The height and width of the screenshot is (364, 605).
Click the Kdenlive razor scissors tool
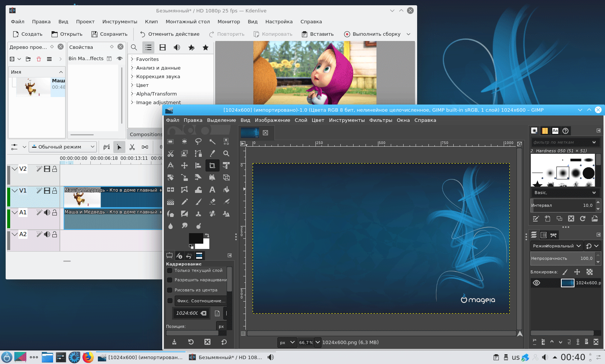(x=132, y=147)
